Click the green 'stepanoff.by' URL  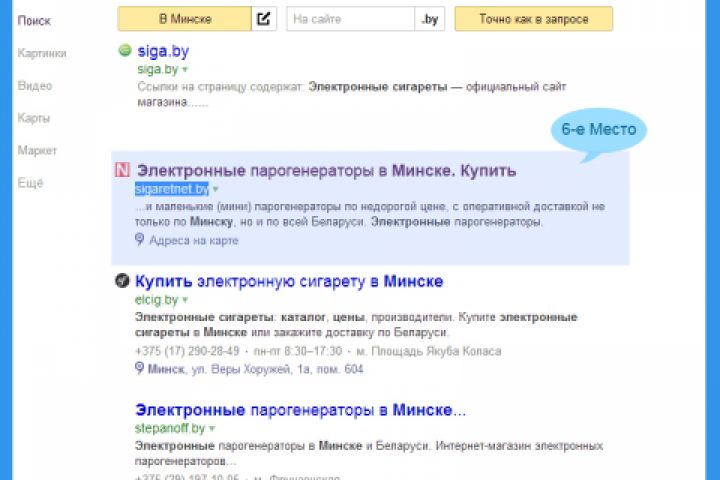click(x=170, y=429)
